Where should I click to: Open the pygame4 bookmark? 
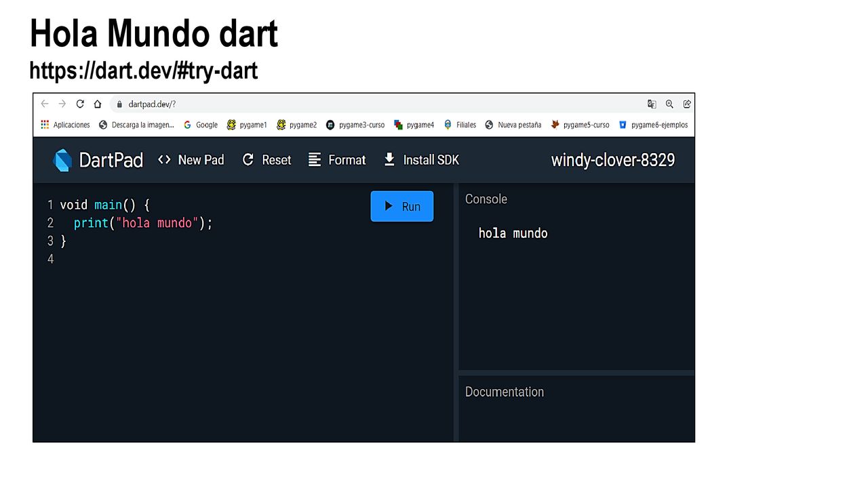[x=414, y=125]
